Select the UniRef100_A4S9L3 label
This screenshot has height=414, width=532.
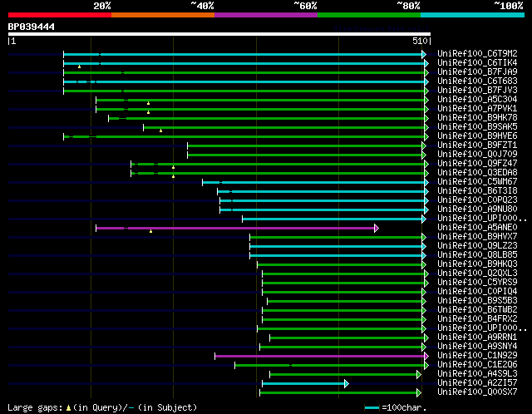tap(477, 374)
